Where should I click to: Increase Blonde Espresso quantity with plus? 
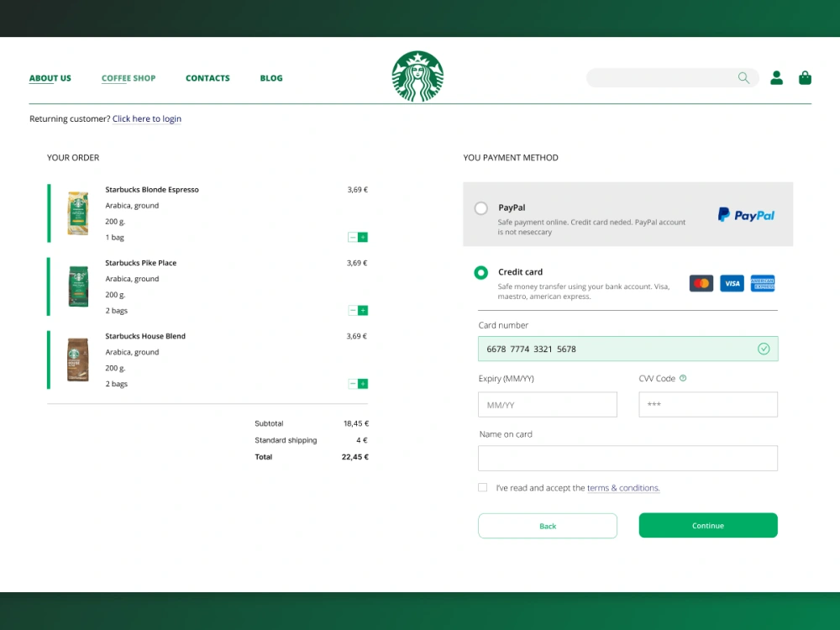coord(363,238)
